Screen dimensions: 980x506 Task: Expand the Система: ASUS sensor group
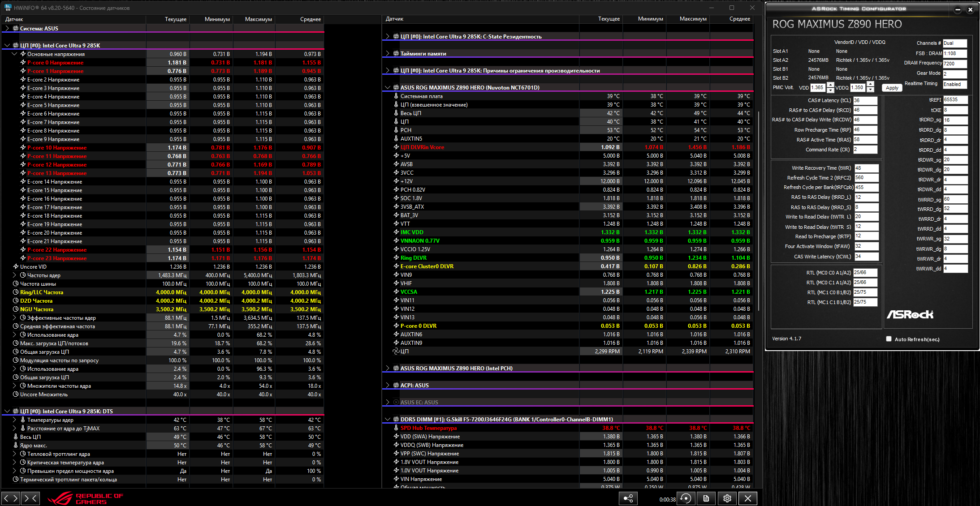click(x=7, y=28)
